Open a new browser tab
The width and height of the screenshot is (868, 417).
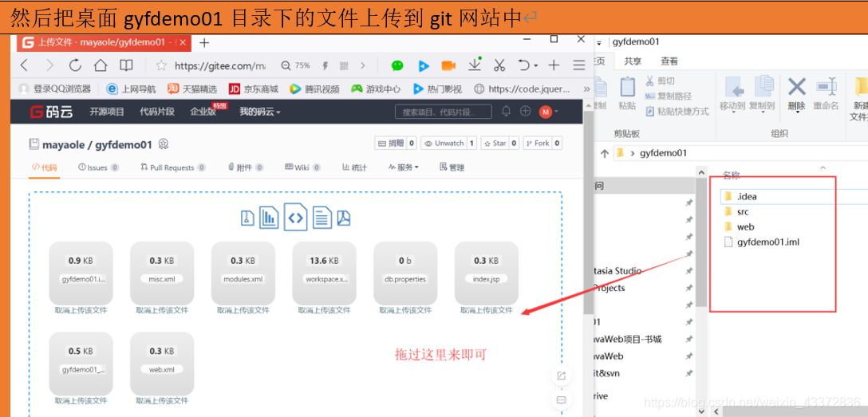tap(204, 42)
